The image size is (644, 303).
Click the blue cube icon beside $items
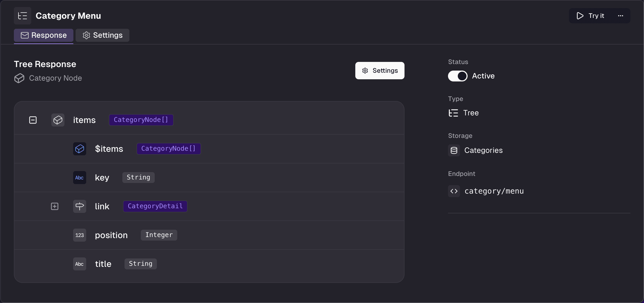[x=80, y=149]
